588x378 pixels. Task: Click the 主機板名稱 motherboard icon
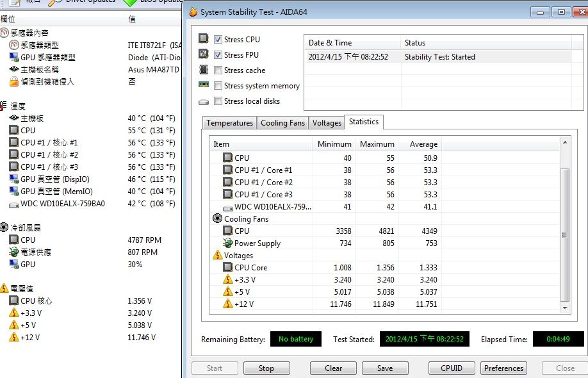(14, 69)
